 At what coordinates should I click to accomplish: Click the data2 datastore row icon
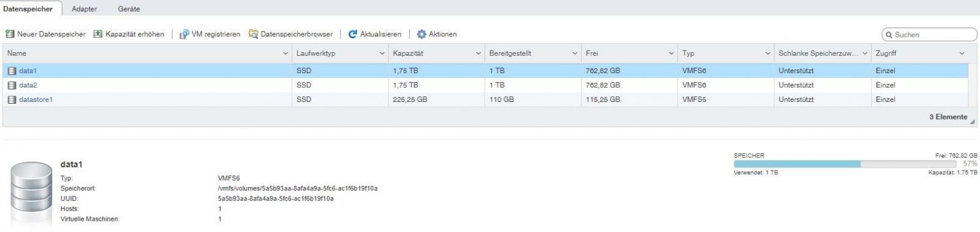(12, 85)
